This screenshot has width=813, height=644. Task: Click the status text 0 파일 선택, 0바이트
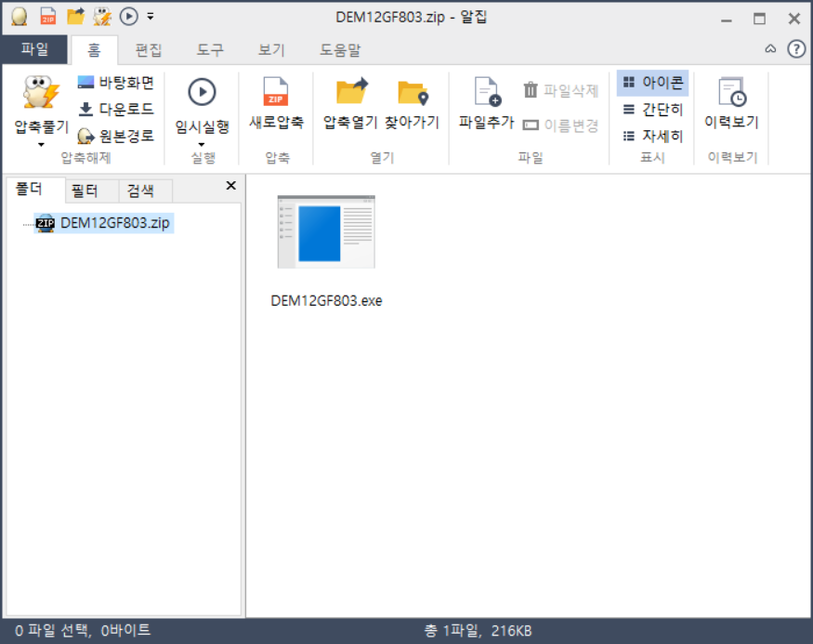pos(83,630)
